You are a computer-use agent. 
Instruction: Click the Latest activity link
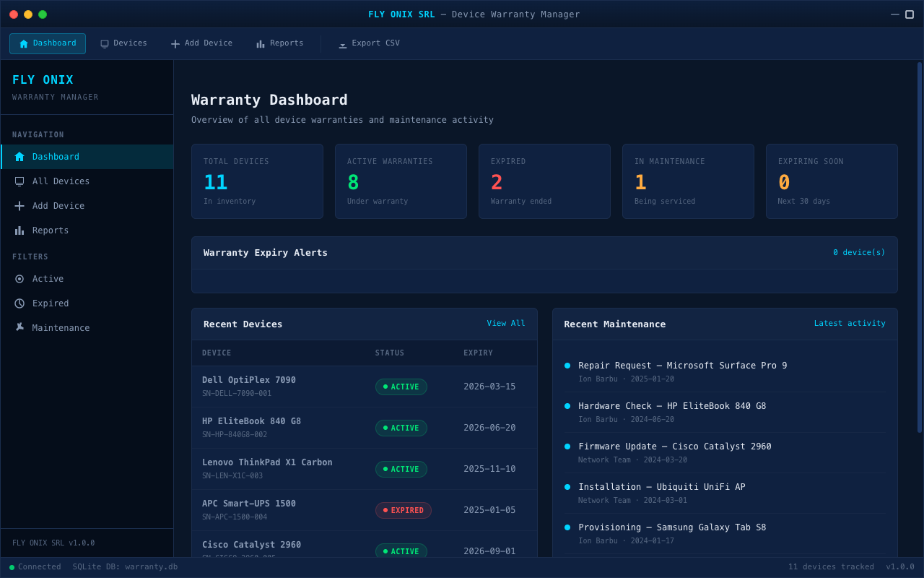(x=850, y=323)
